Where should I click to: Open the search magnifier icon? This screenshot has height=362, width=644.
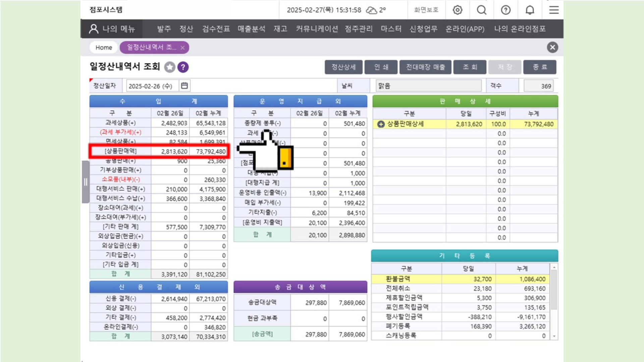(482, 10)
